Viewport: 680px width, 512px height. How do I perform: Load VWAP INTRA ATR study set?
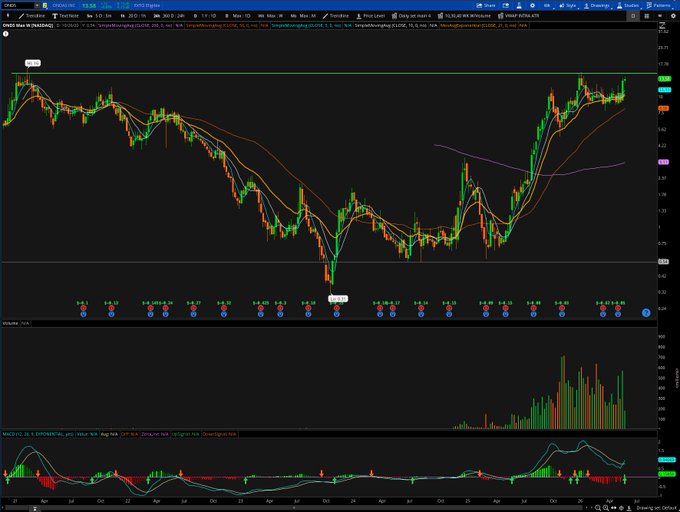pyautogui.click(x=518, y=16)
